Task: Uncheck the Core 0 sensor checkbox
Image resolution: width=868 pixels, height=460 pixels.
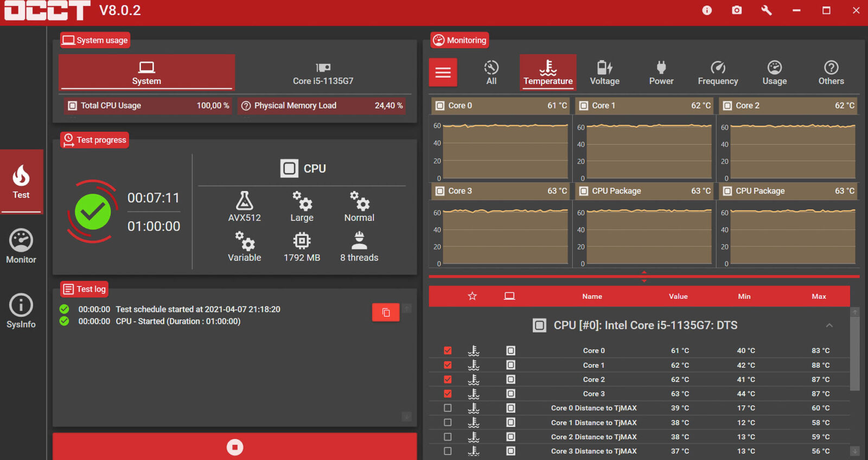Action: pyautogui.click(x=448, y=350)
